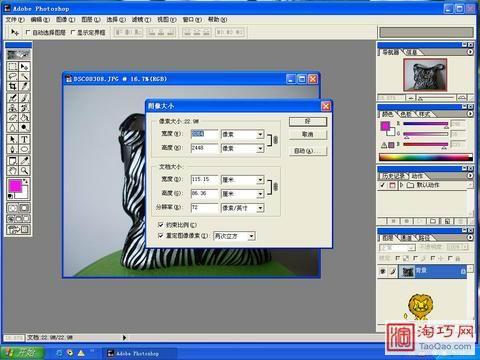Open the 文件 (File) menu
The width and height of the screenshot is (480, 360).
(15, 20)
